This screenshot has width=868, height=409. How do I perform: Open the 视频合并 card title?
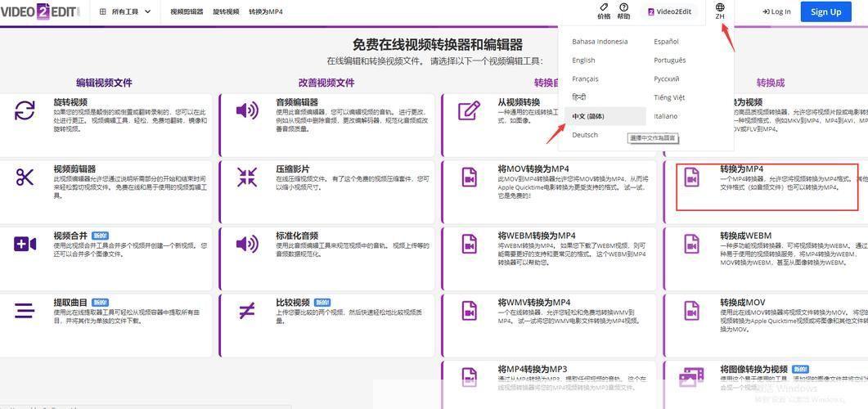point(70,236)
